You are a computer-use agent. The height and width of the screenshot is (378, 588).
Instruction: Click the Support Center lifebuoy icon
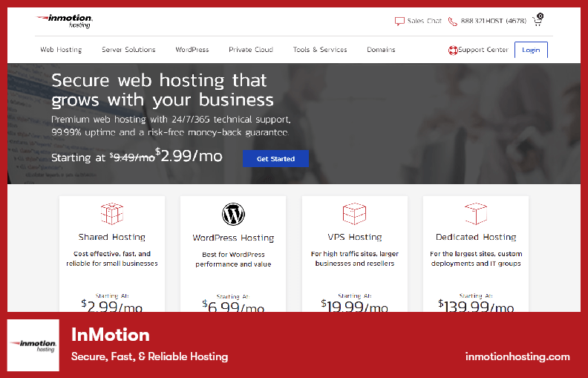[x=453, y=50]
